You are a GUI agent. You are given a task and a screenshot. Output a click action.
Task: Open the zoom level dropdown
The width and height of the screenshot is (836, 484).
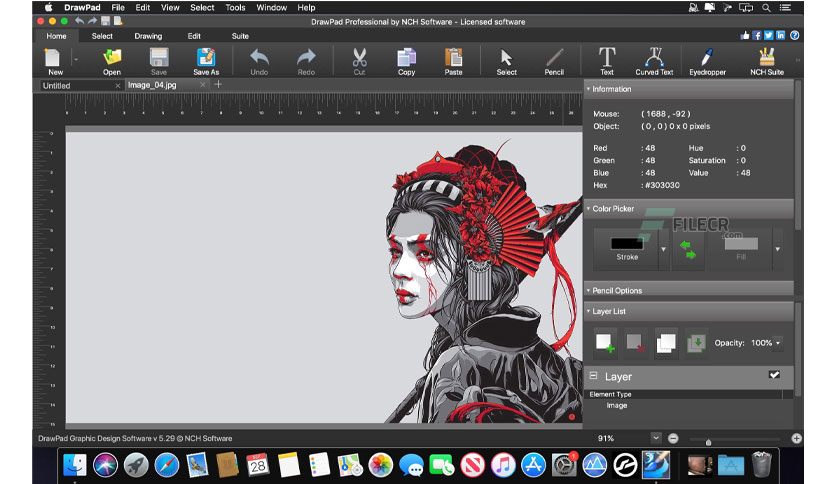click(656, 438)
